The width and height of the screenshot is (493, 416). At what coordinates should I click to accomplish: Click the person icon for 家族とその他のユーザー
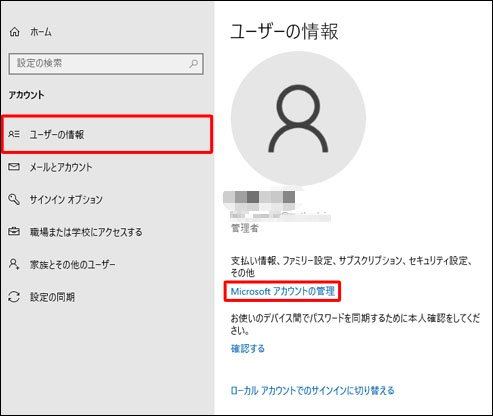click(14, 264)
